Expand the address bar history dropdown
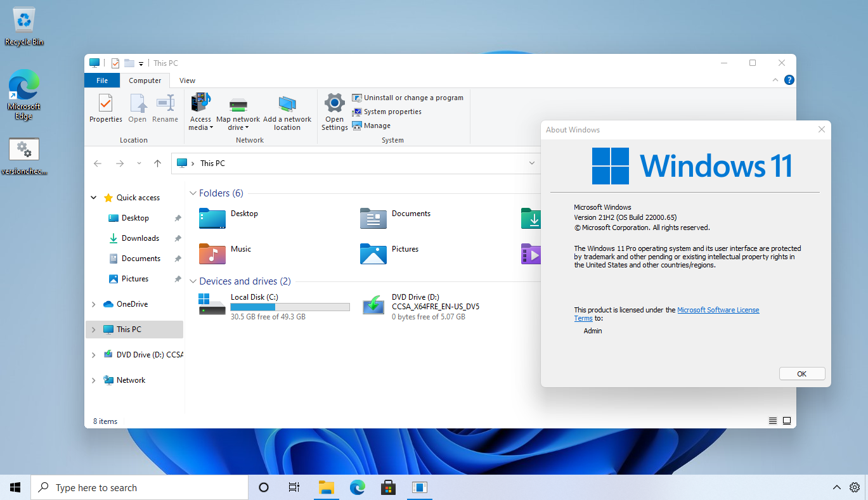 click(x=532, y=163)
